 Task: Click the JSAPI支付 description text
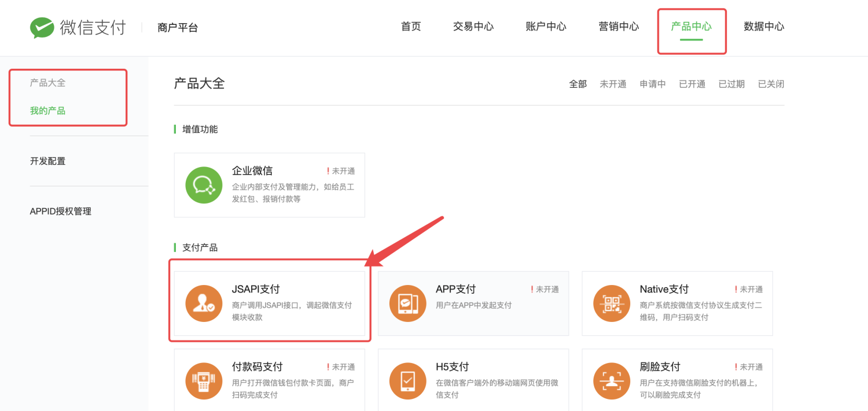click(x=292, y=311)
